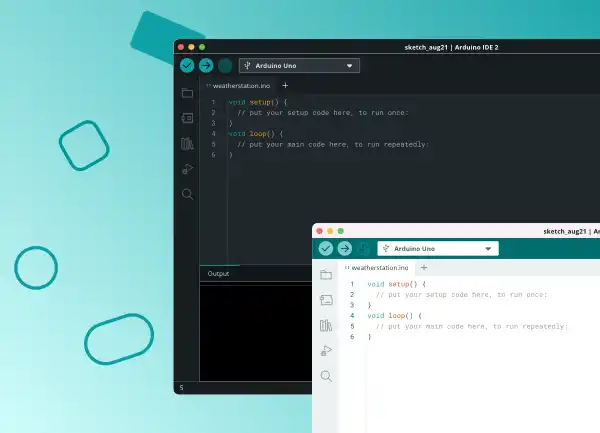Click Verify button in light IDE window

(325, 248)
